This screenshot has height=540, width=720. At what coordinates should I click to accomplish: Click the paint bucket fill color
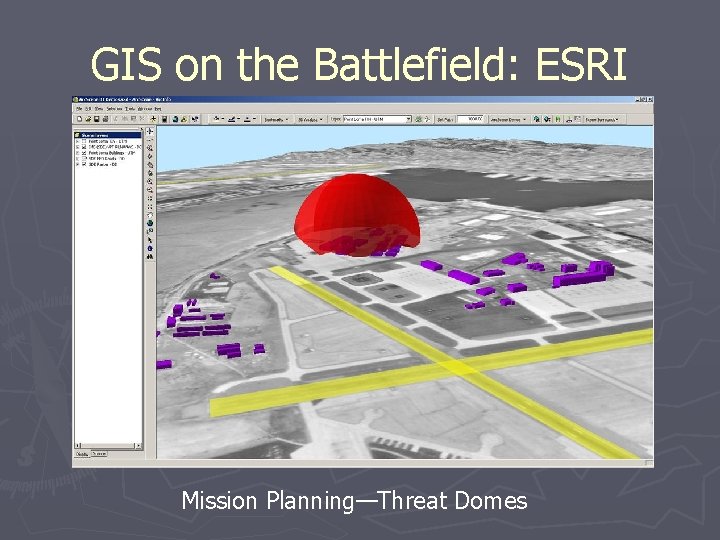coord(216,119)
